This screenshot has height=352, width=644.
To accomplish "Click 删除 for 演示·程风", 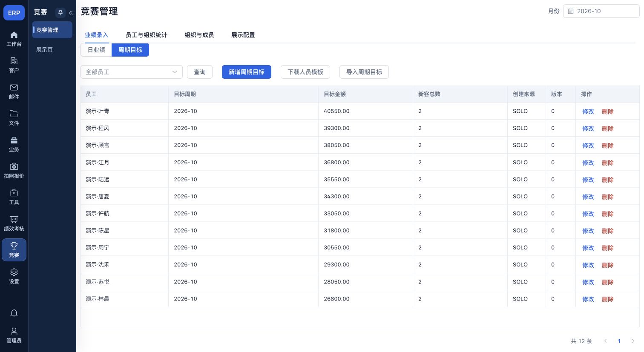I will [x=608, y=129].
